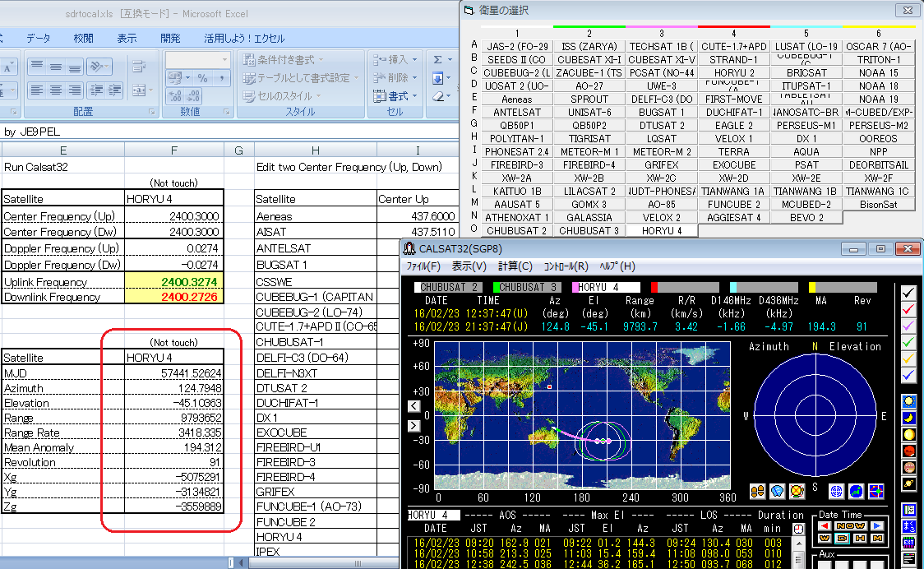Image resolution: width=924 pixels, height=569 pixels.
Task: Select the HORYU 4 satellite button
Action: point(661,230)
